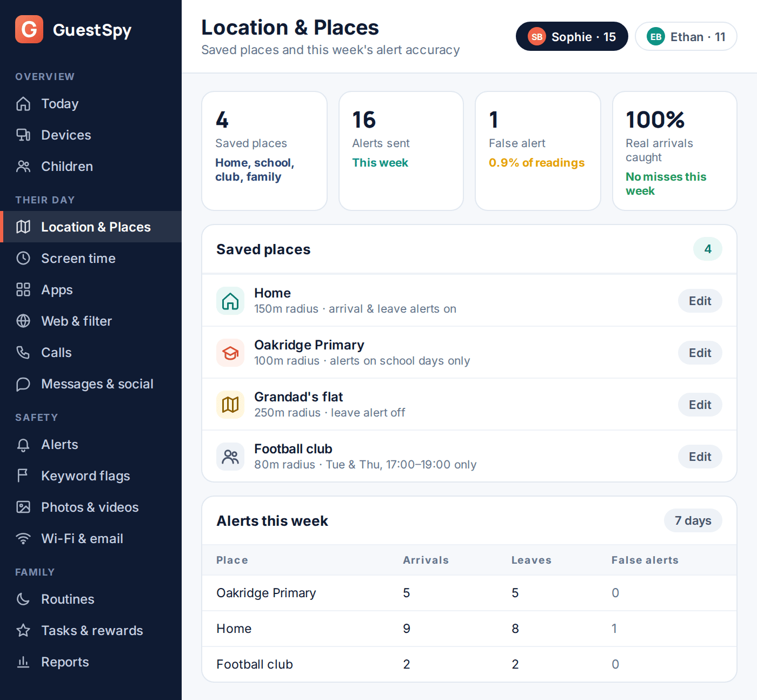Screen dimensions: 757x700
Task: Click Home false alerts value 1
Action: [x=614, y=629]
